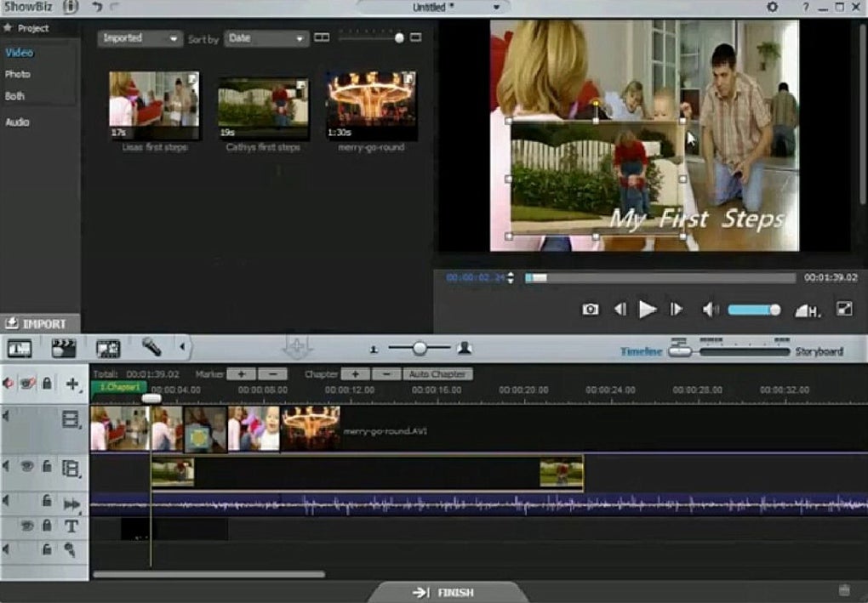Open the text titles panel icon

(x=20, y=349)
